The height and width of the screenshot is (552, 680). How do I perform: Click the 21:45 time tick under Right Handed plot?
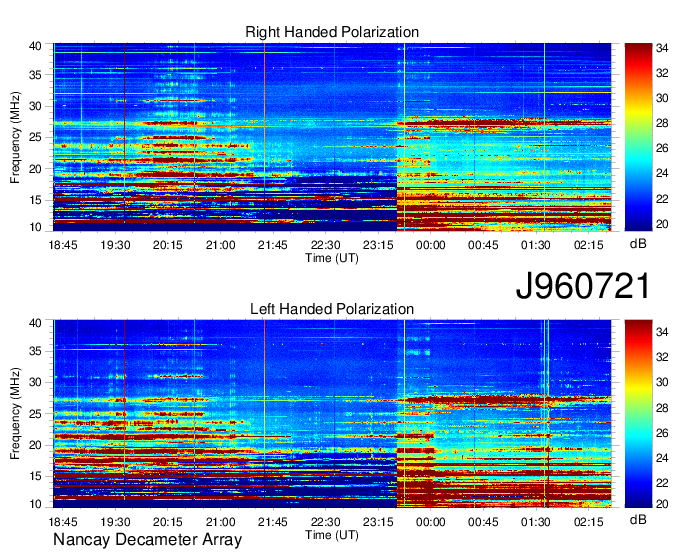(273, 245)
